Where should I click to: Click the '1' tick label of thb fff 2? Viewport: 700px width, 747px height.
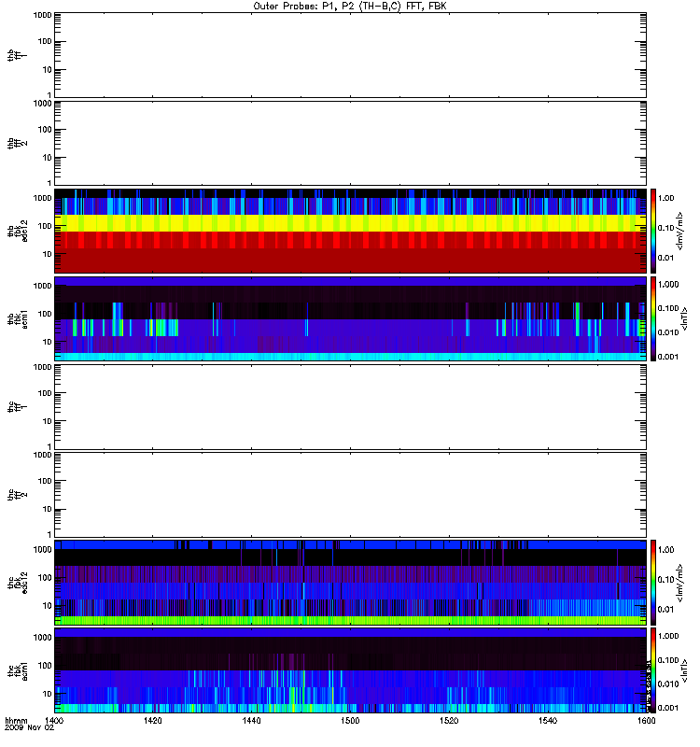[x=49, y=183]
